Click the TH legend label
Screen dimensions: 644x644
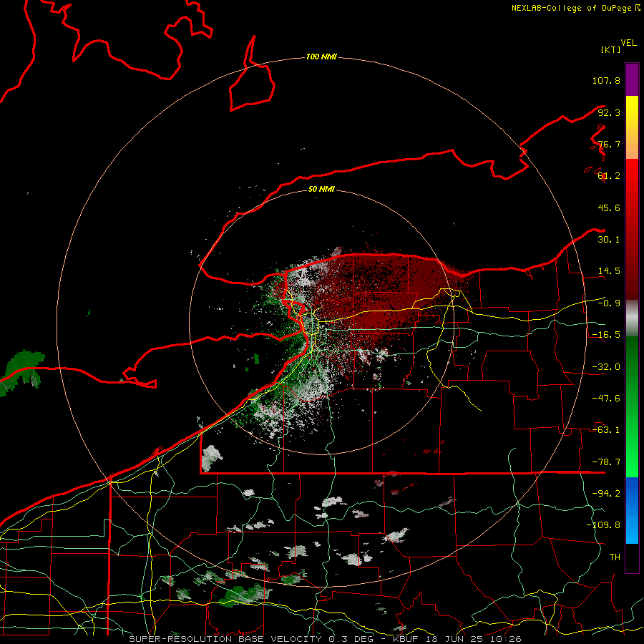615,557
